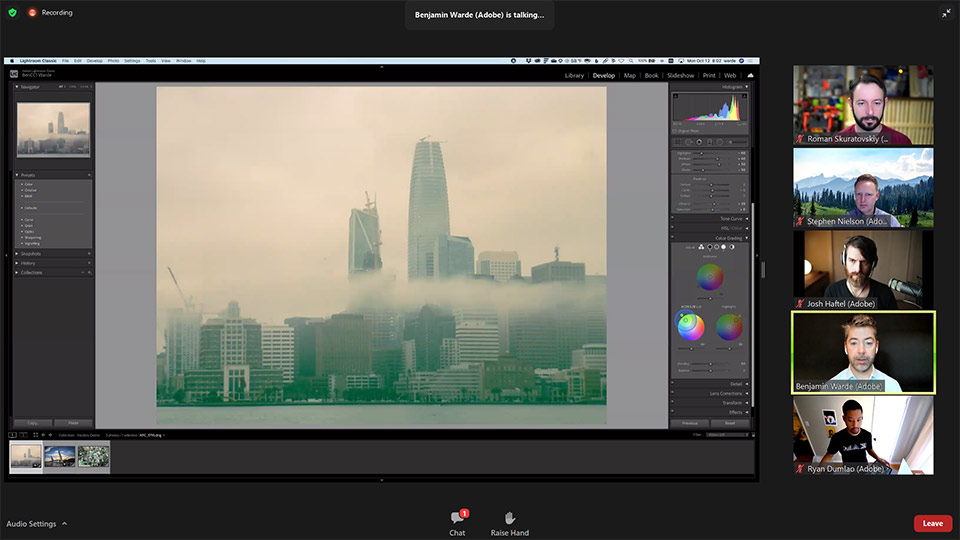Click the Reset button
Viewport: 960px width, 540px height.
730,423
